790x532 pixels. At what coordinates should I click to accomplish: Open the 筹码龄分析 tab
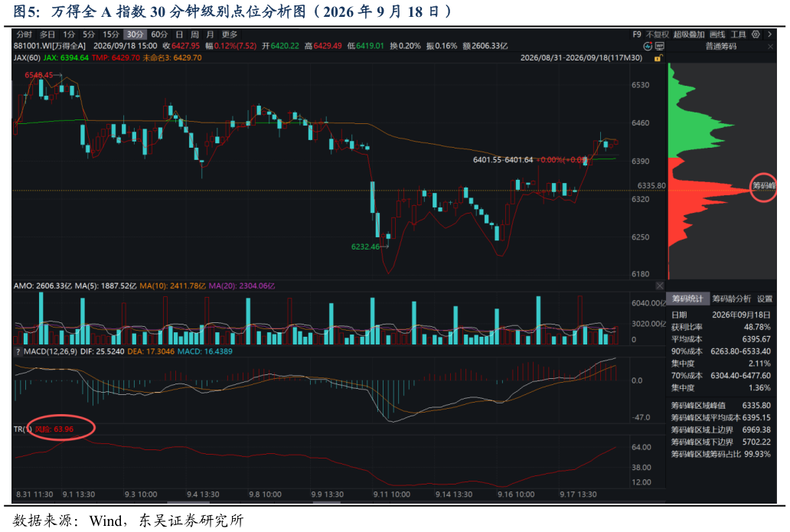(x=731, y=299)
